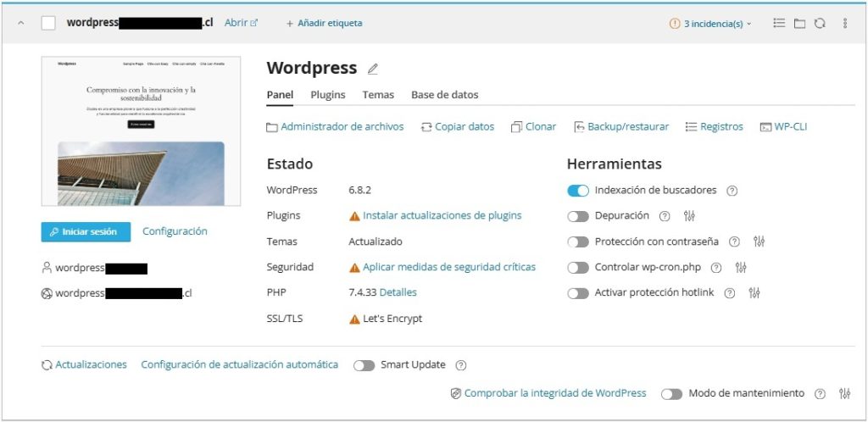This screenshot has height=422, width=868.
Task: Click the SSL/TLS Let's Encrypt warning icon
Action: 354,319
